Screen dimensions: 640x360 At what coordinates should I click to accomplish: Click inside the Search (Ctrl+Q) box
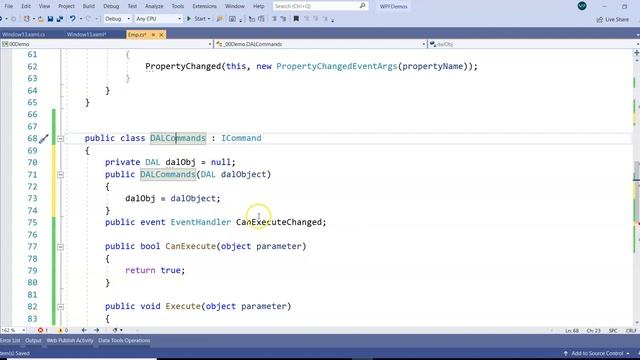pos(320,6)
